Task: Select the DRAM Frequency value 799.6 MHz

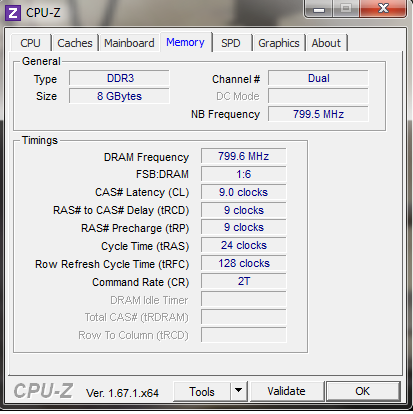Action: 244,156
